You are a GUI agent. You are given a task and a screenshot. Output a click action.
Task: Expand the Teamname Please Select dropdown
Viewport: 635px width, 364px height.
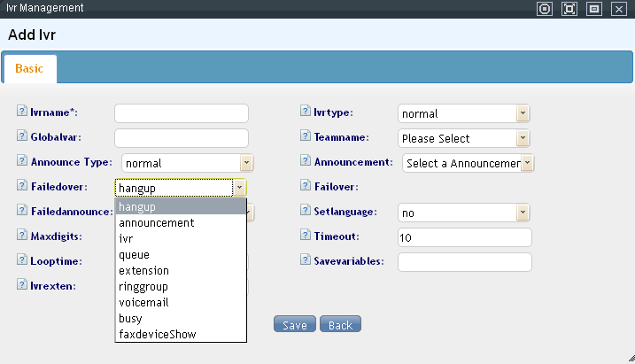[x=463, y=138]
